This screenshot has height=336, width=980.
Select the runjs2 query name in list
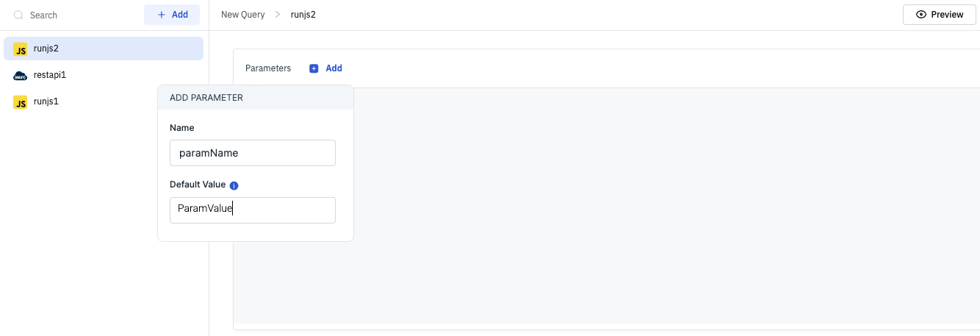46,49
